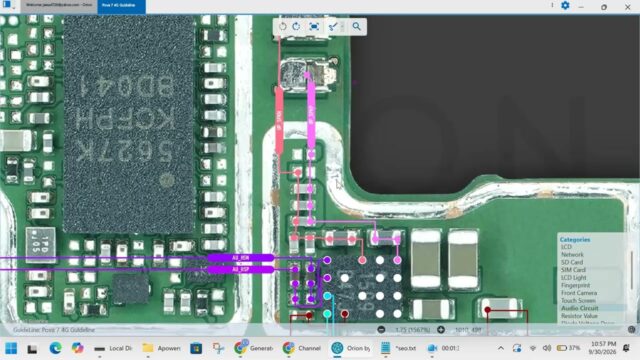Click the purple AU_HSP net label
The width and height of the screenshot is (640, 360).
tap(241, 269)
